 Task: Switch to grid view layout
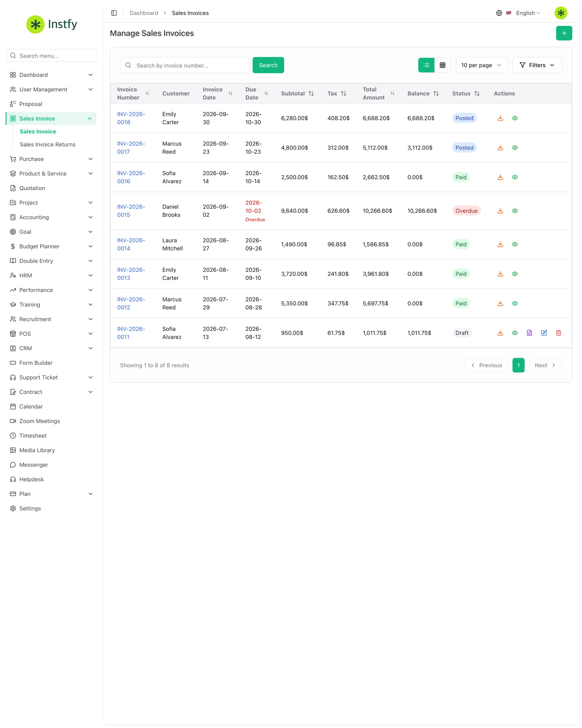pyautogui.click(x=442, y=65)
